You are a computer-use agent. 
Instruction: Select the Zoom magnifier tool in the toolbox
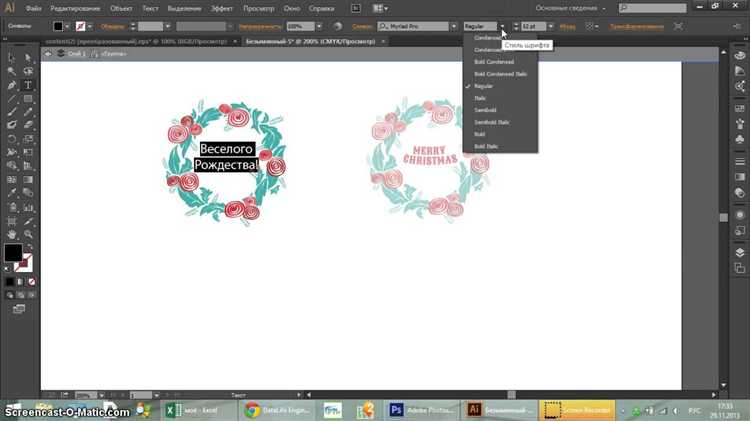click(28, 233)
